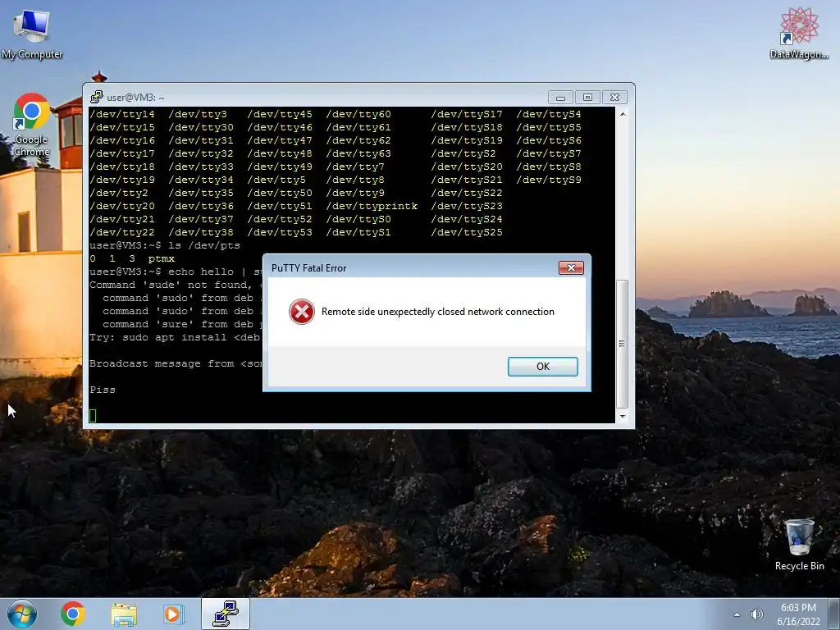
Task: Click the terminal scrollbar thumb
Action: pyautogui.click(x=623, y=344)
